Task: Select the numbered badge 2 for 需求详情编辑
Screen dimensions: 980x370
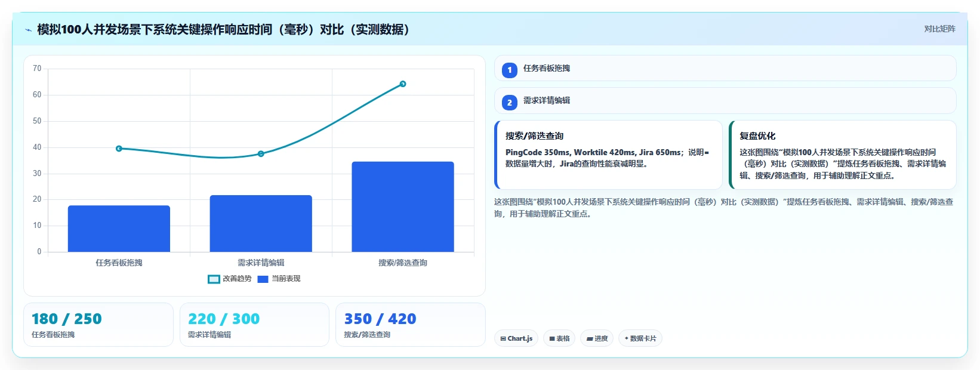Action: tap(510, 102)
